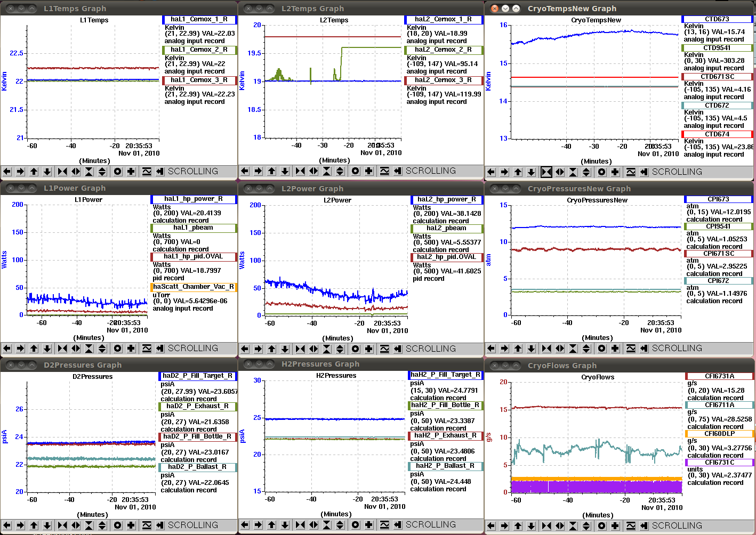
Task: Pan left in H2Pressures Graph toolbar
Action: tap(245, 525)
